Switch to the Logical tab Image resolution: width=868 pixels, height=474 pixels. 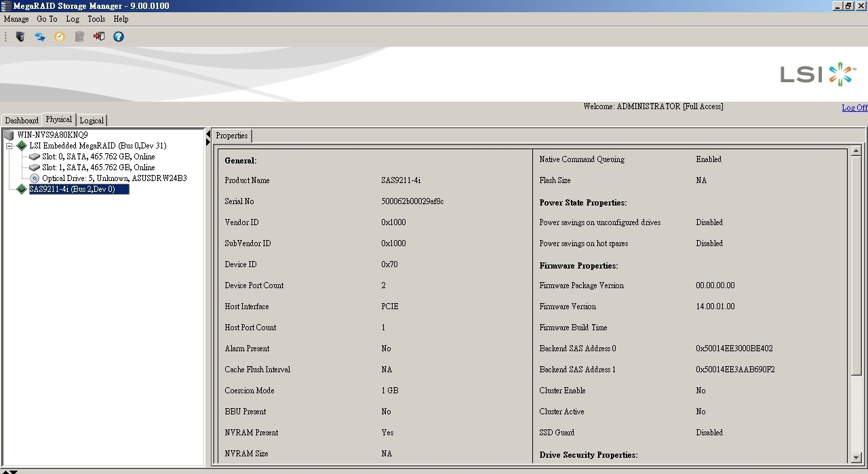(92, 121)
